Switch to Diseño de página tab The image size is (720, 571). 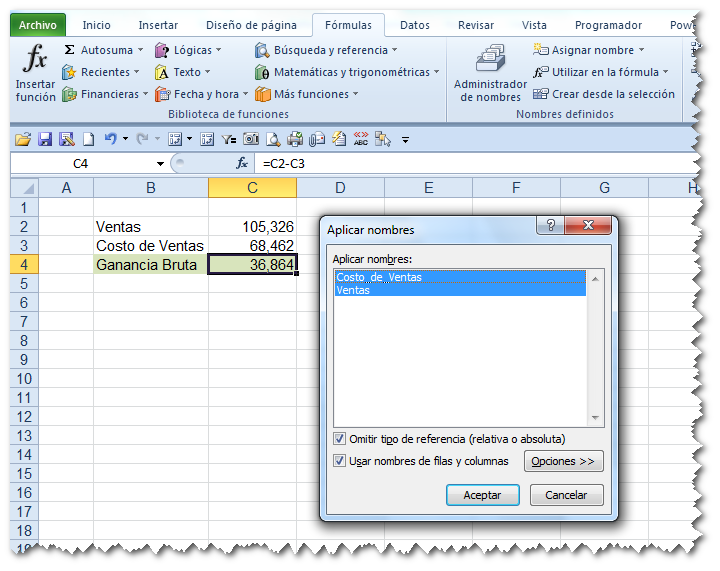(x=251, y=25)
